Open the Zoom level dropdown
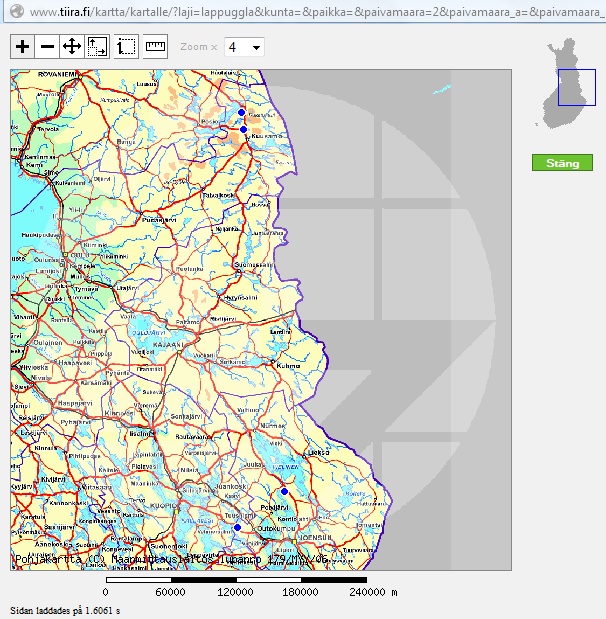 point(244,47)
